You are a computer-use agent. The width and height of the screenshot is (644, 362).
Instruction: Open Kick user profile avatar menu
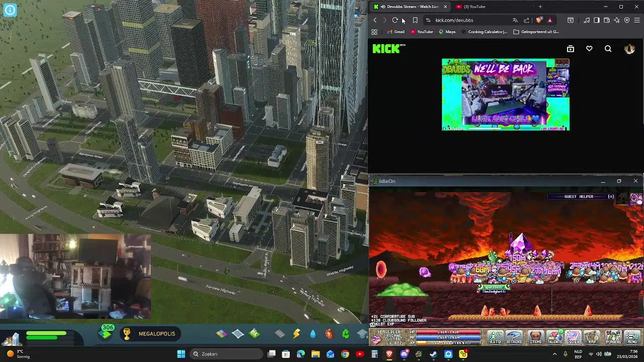(629, 49)
